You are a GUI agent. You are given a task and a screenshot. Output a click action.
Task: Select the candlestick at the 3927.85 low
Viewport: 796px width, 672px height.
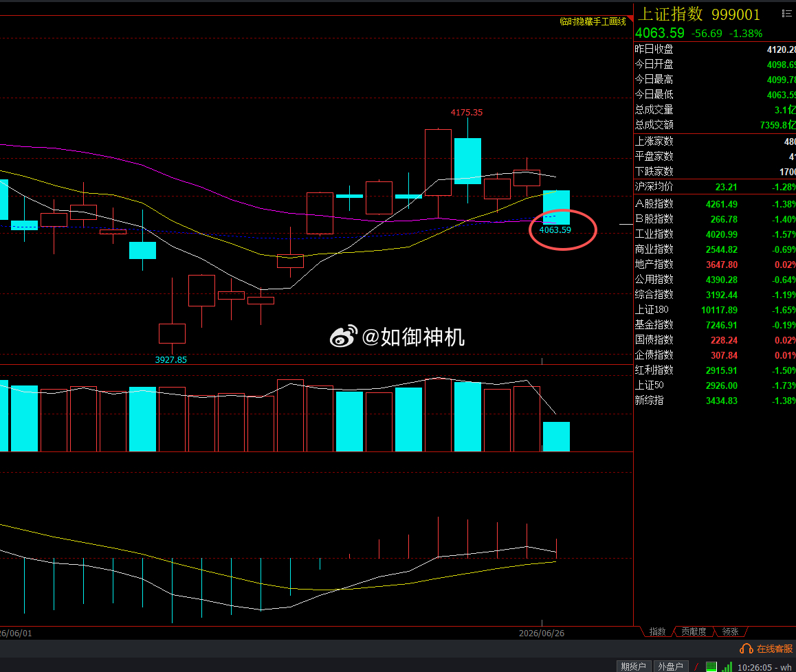(x=172, y=333)
